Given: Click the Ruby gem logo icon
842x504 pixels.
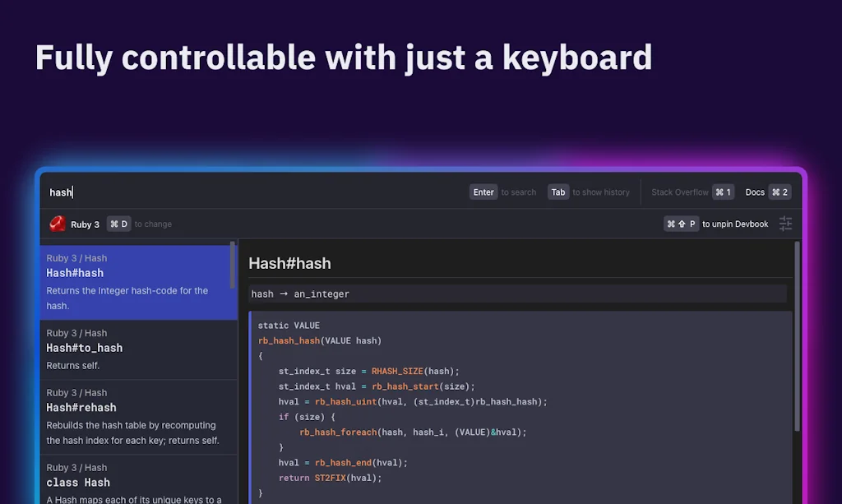Looking at the screenshot, I should tap(58, 224).
